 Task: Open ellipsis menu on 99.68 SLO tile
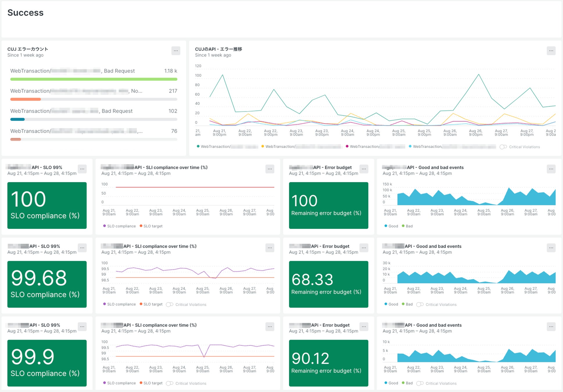pos(82,248)
